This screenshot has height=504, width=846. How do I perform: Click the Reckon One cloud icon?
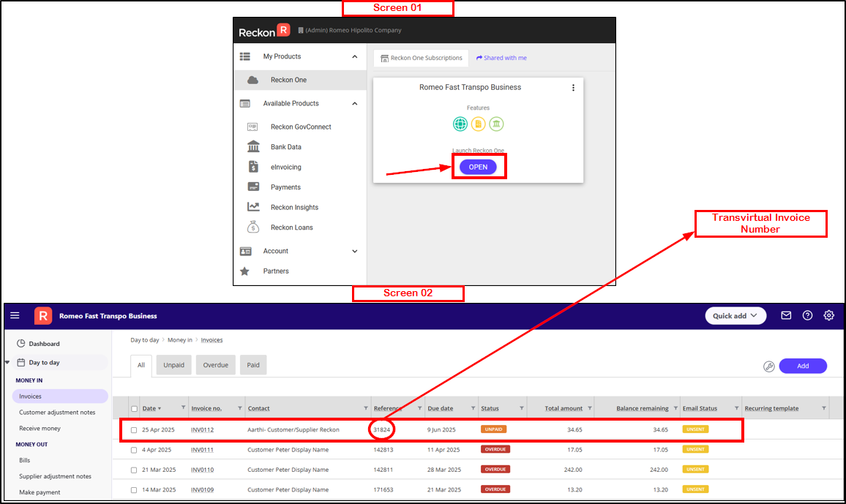point(252,80)
